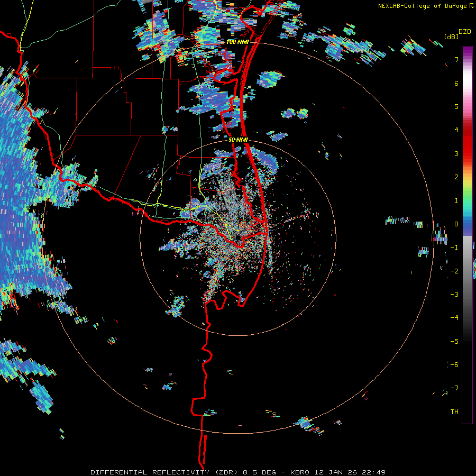Screen dimensions: 476x476
Task: Click the 7 value on the color scale
Action: pos(456,59)
